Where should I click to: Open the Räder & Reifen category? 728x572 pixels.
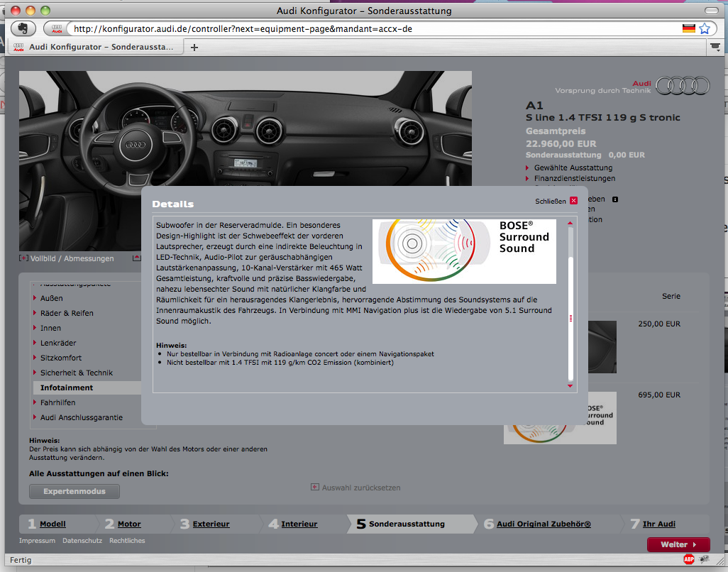67,313
